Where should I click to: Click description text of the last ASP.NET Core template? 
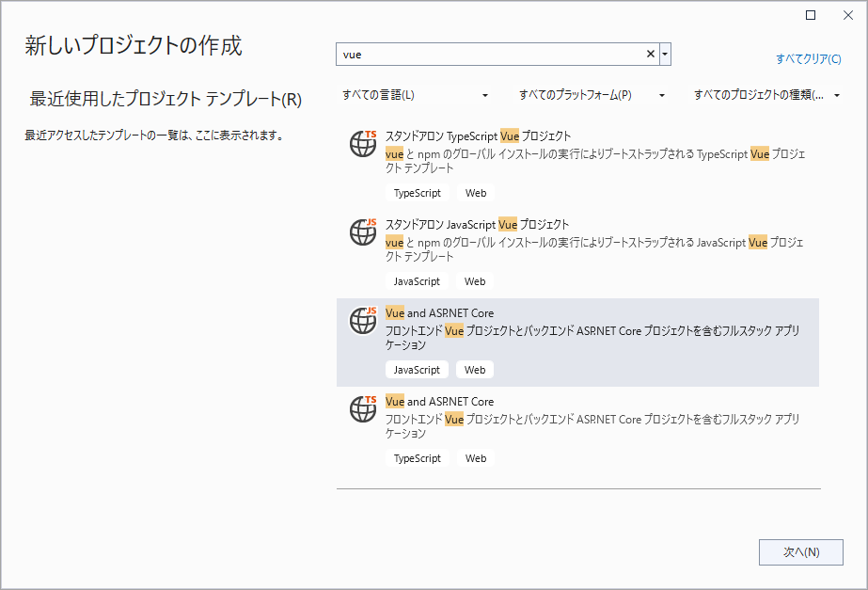[592, 426]
